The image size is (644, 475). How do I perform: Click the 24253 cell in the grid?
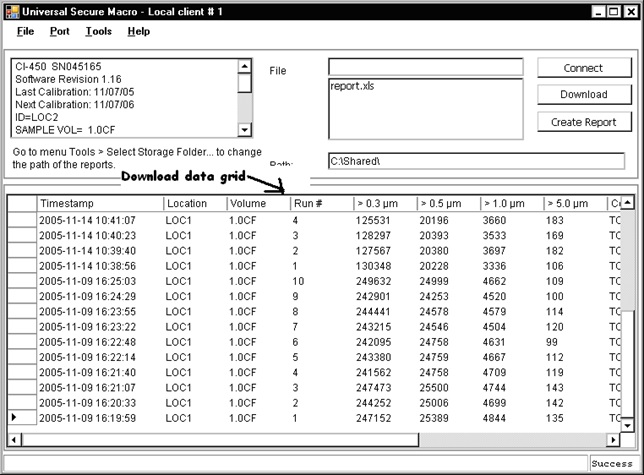(434, 296)
